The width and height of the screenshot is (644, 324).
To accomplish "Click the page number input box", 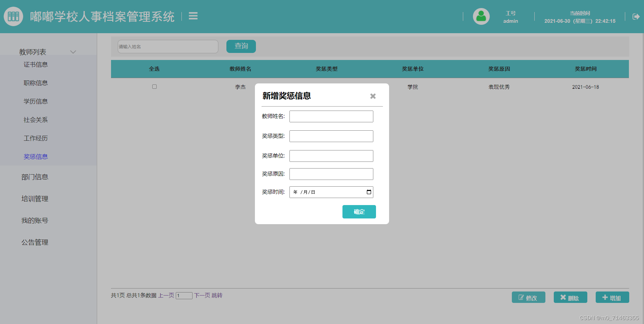I will (184, 296).
